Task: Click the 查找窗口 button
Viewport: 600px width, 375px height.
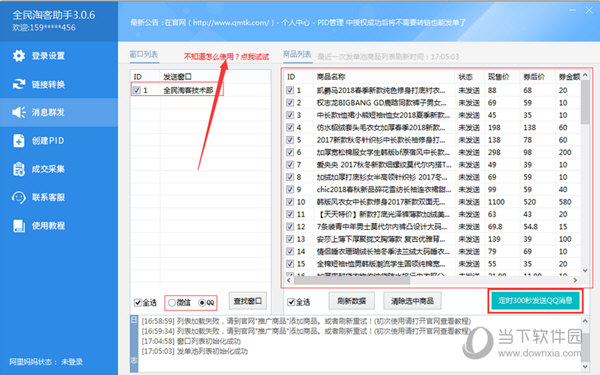Action: pyautogui.click(x=248, y=301)
